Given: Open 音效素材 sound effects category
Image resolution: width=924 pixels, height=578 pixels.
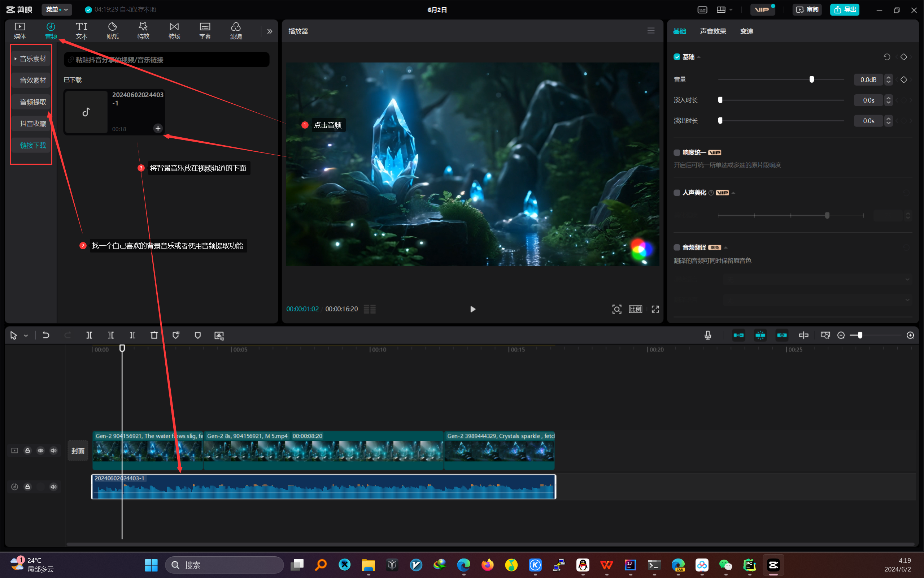Looking at the screenshot, I should pos(31,80).
